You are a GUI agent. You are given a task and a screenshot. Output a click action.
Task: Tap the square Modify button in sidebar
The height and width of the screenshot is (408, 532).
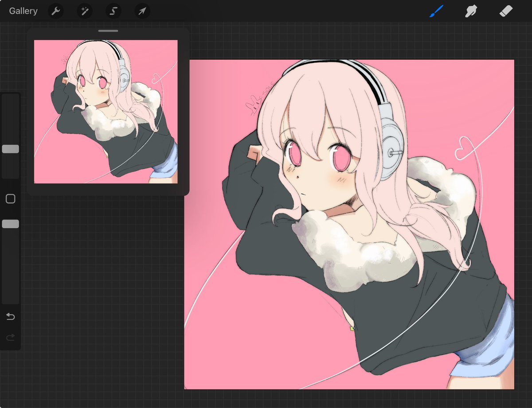[10, 199]
